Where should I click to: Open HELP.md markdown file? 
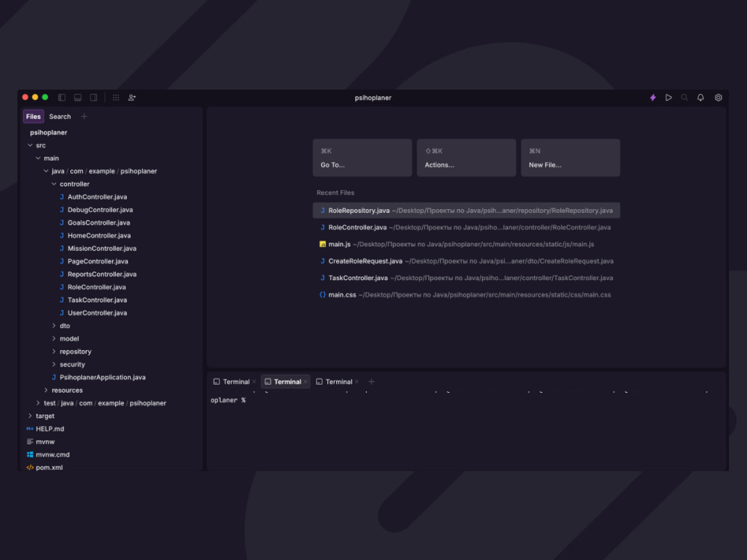point(49,429)
